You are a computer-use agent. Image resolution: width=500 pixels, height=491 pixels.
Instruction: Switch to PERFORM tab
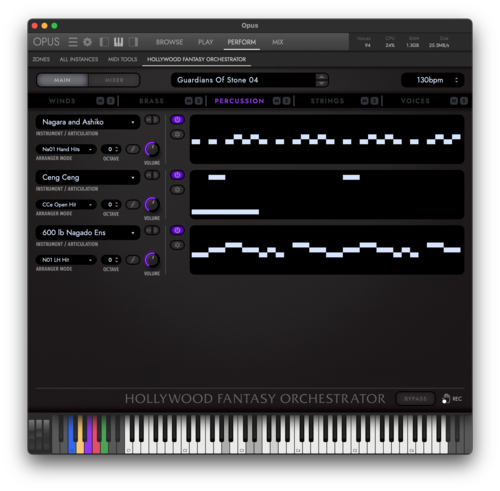click(242, 42)
